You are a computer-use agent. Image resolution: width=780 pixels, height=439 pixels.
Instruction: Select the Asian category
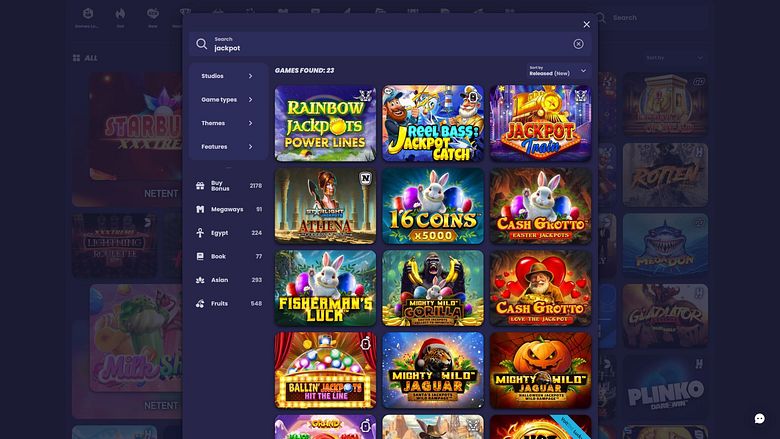coord(228,280)
